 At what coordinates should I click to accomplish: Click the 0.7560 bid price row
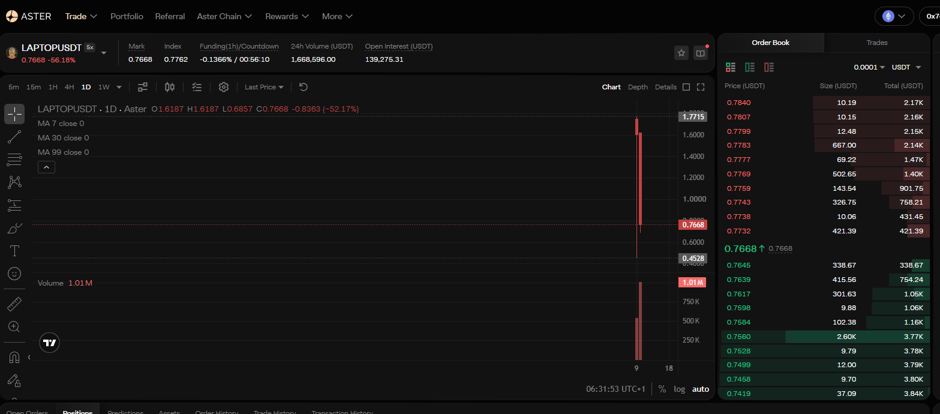pos(824,337)
